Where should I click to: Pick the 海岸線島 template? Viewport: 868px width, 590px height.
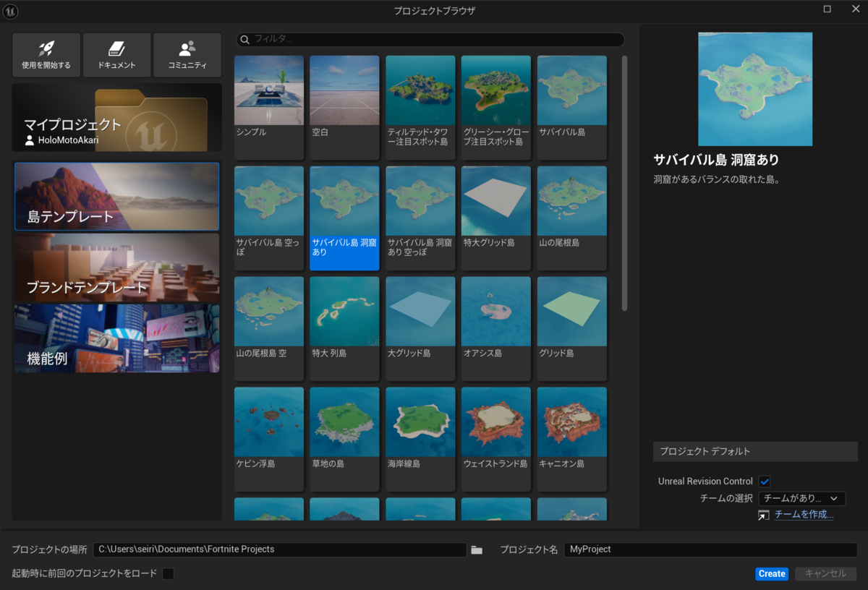click(420, 440)
